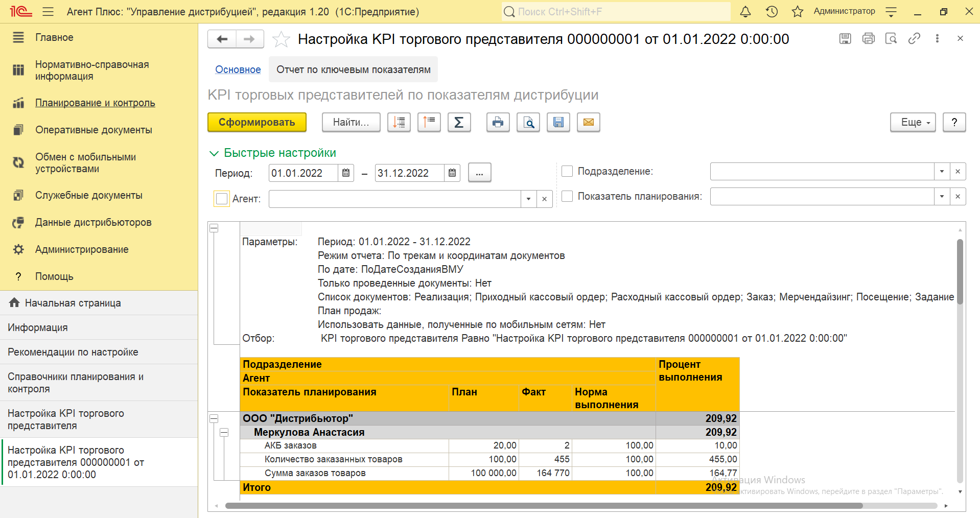Select cell 'Сумма заказов товаров'
Screen dimensions: 980x518
point(344,473)
